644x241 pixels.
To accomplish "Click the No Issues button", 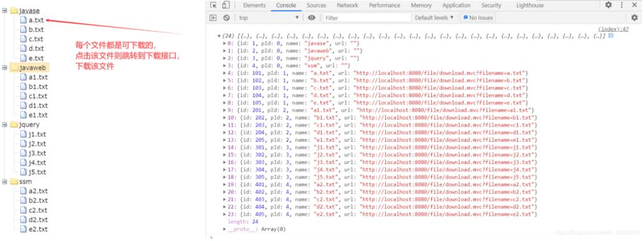I will coord(478,18).
